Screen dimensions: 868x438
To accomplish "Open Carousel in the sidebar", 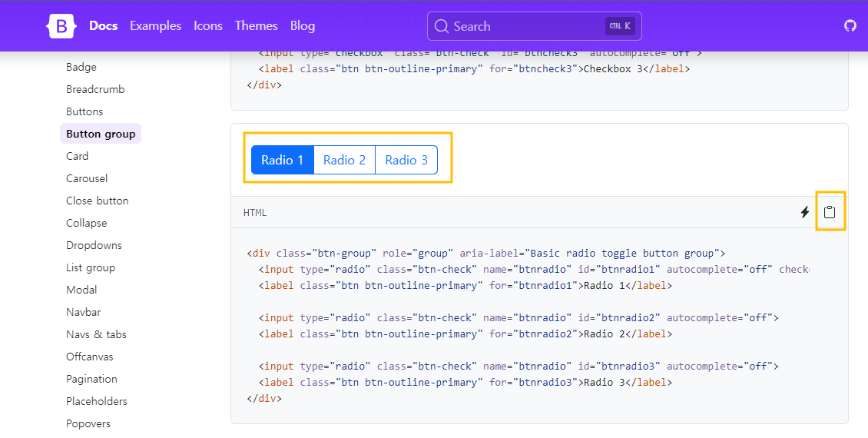I will pyautogui.click(x=87, y=178).
